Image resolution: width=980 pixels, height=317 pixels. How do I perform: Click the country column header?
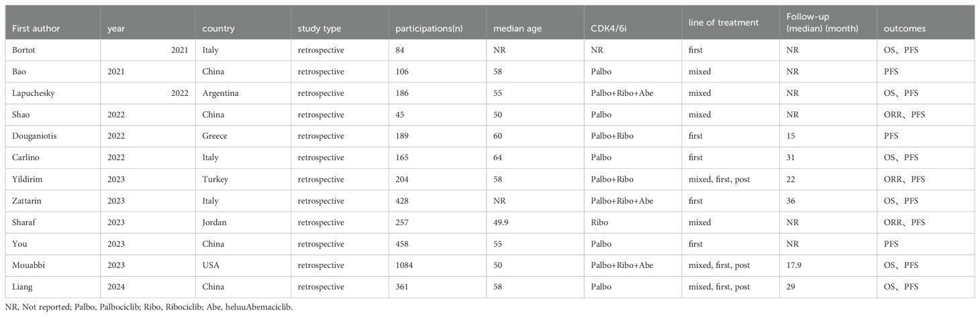pos(217,29)
